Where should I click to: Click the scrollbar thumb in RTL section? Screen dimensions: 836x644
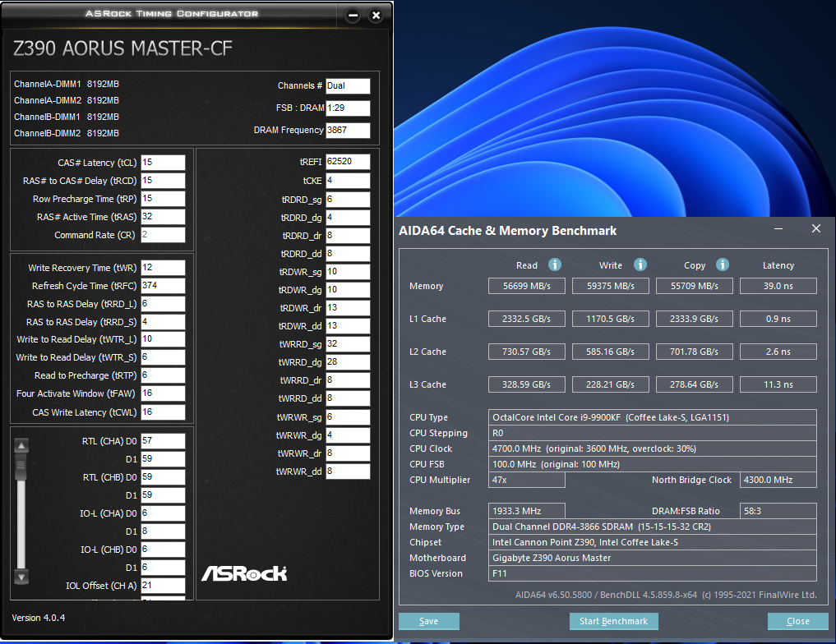pos(21,464)
